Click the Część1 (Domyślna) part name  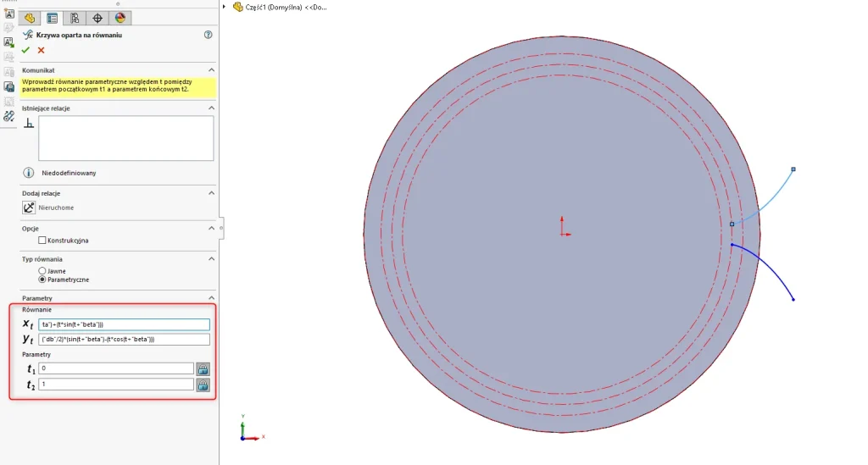[x=274, y=7]
